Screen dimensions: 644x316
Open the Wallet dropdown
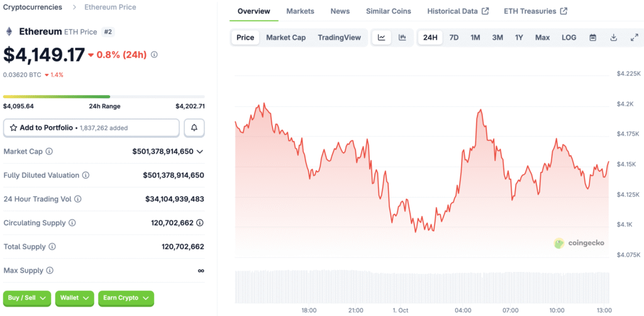point(74,298)
